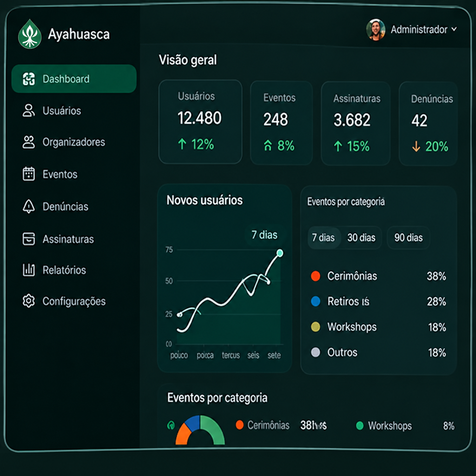Viewport: 476px width, 476px height.
Task: Click the small green icon left of donut chart
Action: pyautogui.click(x=171, y=425)
